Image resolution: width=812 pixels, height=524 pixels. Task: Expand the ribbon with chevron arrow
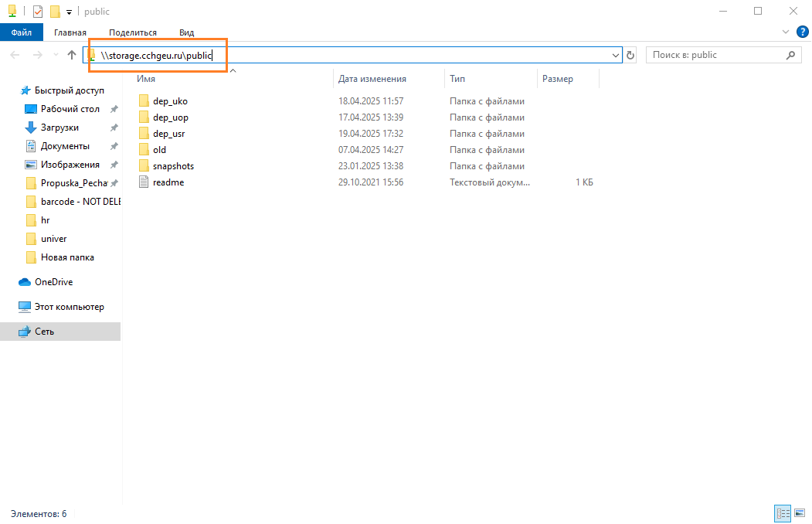coord(786,32)
